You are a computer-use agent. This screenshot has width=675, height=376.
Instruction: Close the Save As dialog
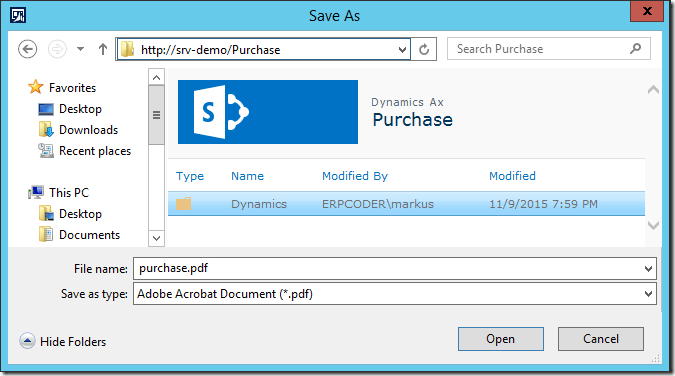tap(647, 11)
